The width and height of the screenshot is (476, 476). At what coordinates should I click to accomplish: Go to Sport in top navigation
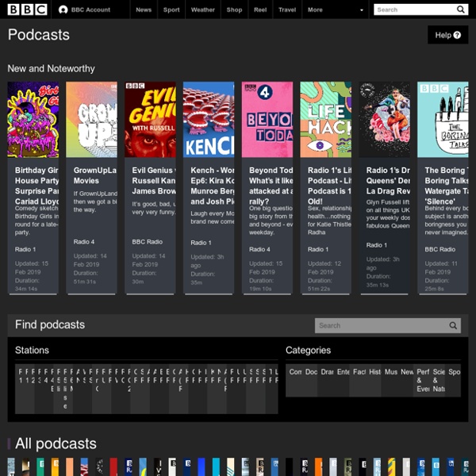pyautogui.click(x=171, y=10)
